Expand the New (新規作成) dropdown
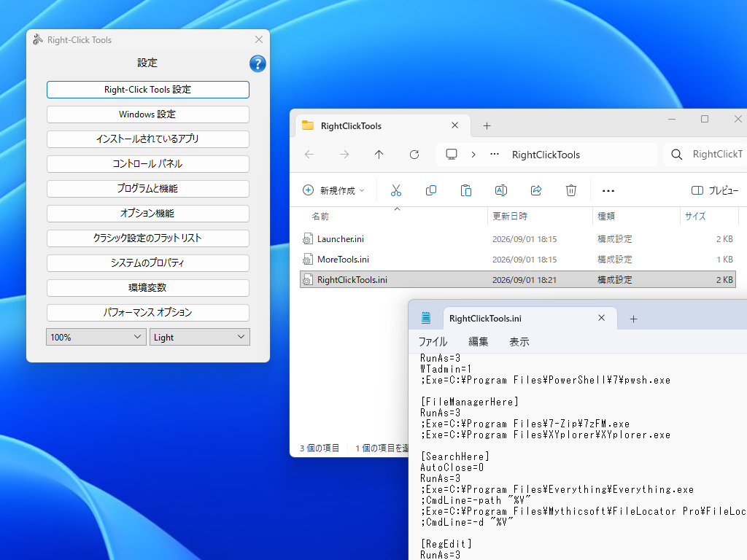The image size is (747, 560). tap(334, 190)
